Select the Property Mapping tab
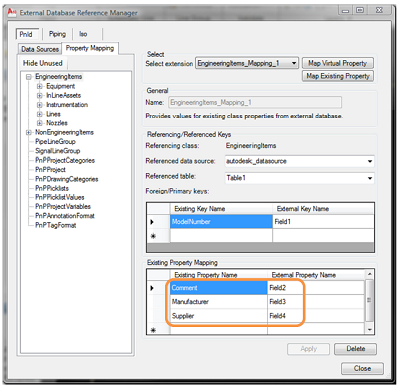Image resolution: width=400 pixels, height=387 pixels. coord(90,48)
